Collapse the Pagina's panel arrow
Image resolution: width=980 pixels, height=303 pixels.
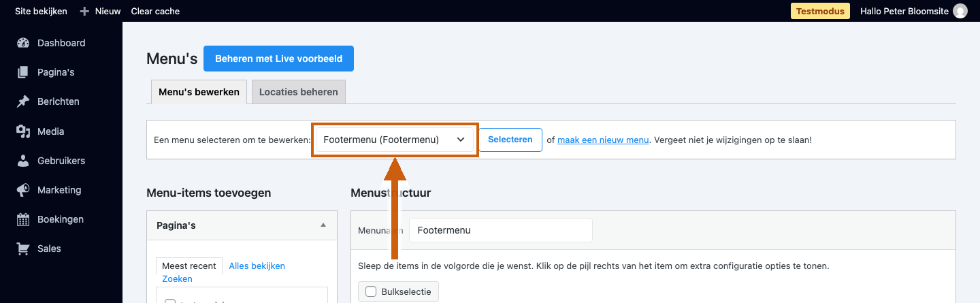[x=323, y=225]
